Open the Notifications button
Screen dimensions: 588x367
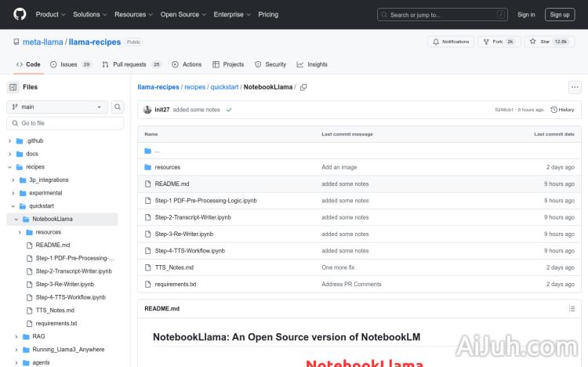[x=451, y=42]
